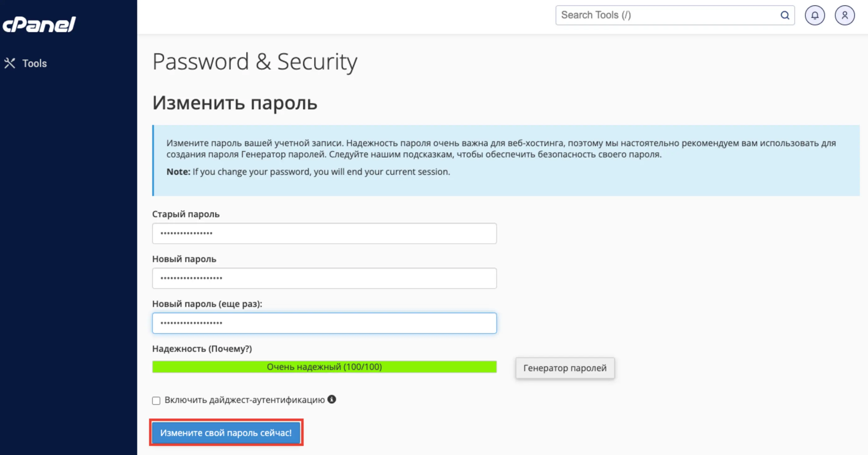Click the Новый пароль (еще раз) field
Screen dimensions: 868x455
324,323
